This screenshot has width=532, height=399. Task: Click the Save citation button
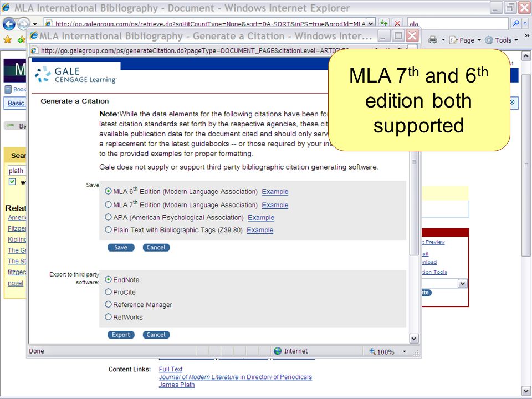tap(121, 248)
